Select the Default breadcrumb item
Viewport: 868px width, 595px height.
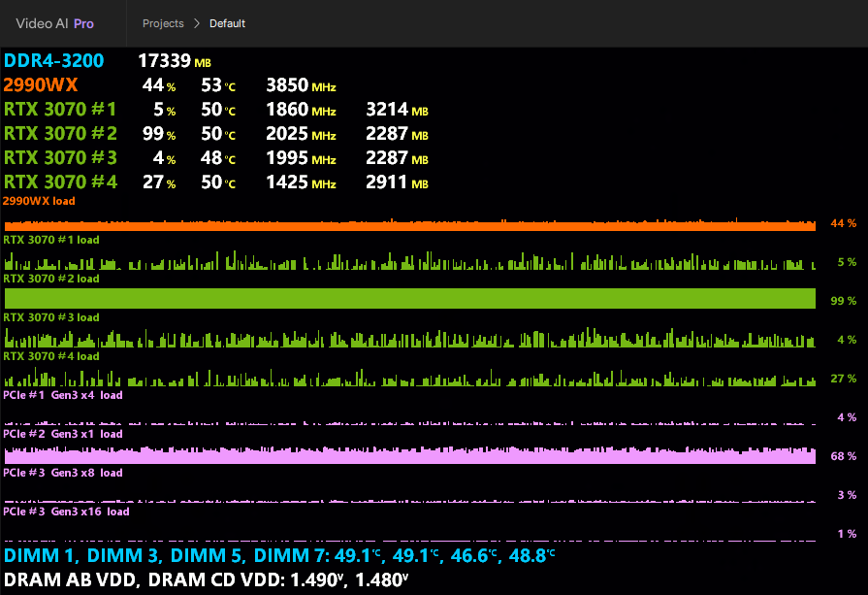point(227,23)
